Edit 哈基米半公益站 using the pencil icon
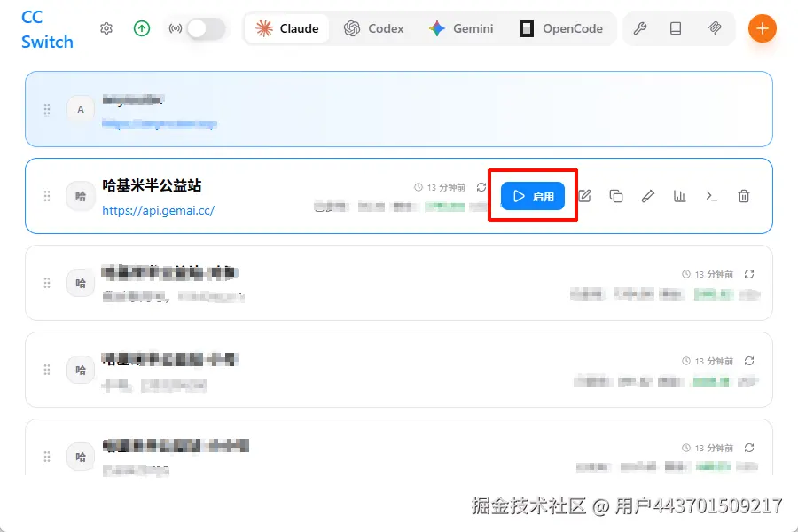 pyautogui.click(x=648, y=196)
